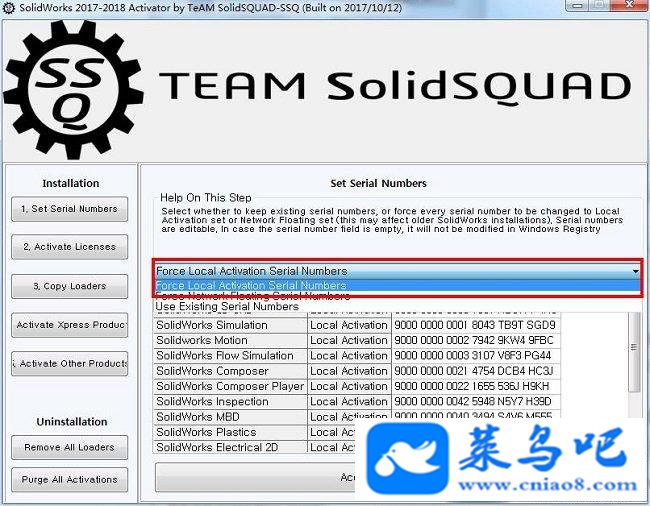Select the SolidWorks Plastics row name
Viewport: 650px width, 506px height.
tap(230, 432)
